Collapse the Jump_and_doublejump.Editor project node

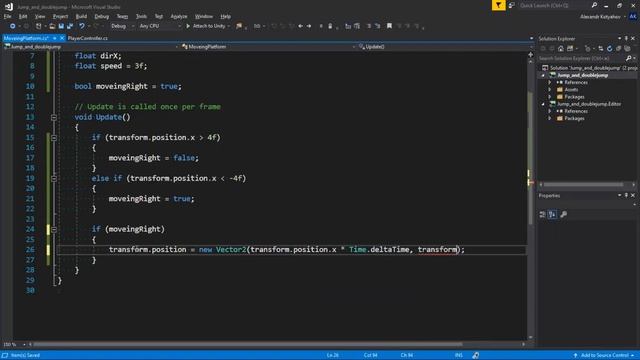543,104
